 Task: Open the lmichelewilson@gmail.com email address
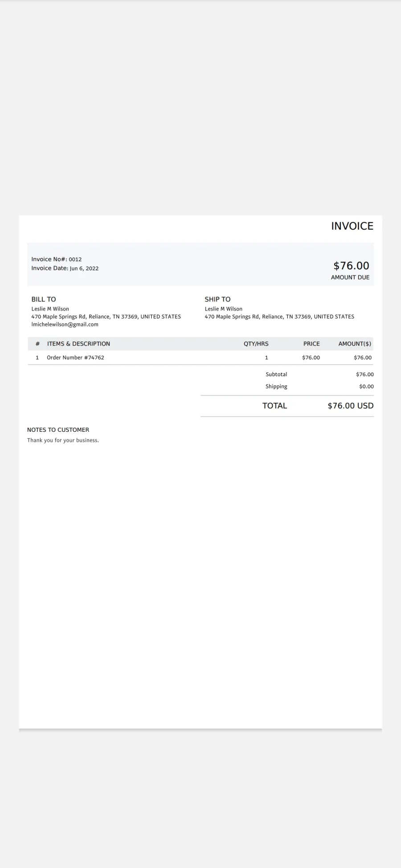[x=65, y=324]
